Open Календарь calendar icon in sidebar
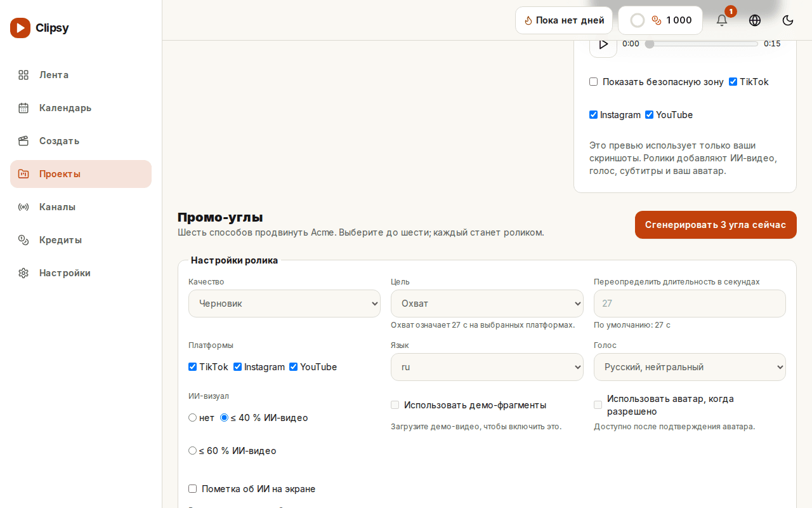 point(23,108)
